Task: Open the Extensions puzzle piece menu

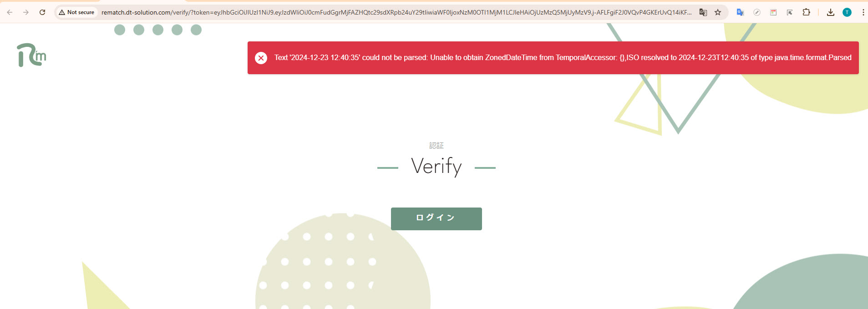Action: (806, 12)
